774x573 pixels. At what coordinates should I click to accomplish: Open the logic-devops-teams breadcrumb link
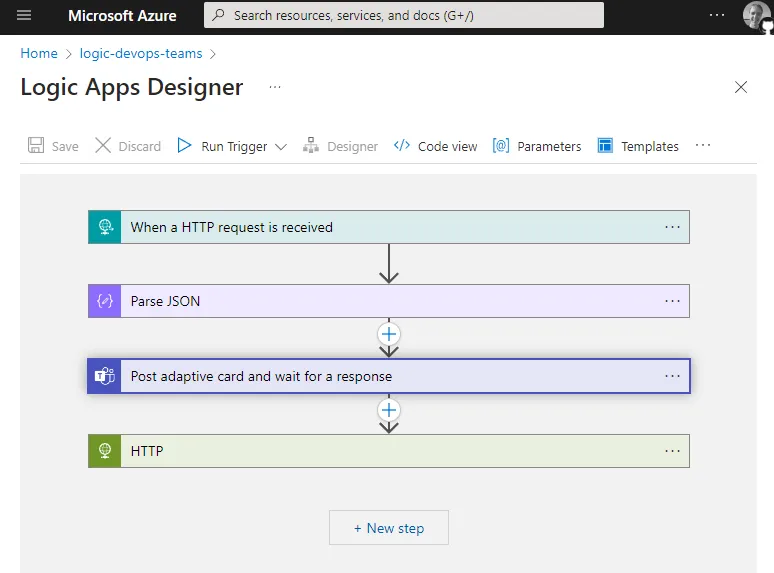coord(141,53)
